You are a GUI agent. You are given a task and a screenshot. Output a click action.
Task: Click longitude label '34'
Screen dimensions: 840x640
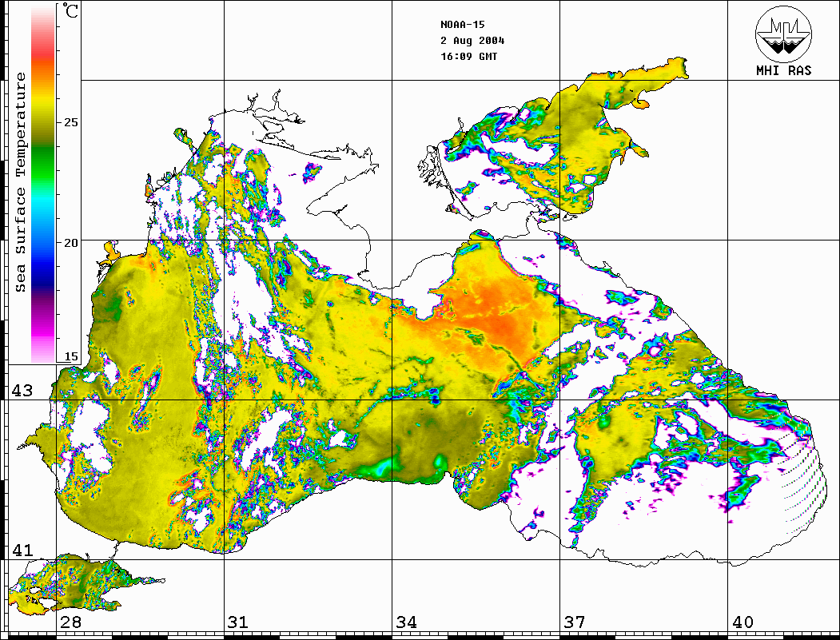406,622
